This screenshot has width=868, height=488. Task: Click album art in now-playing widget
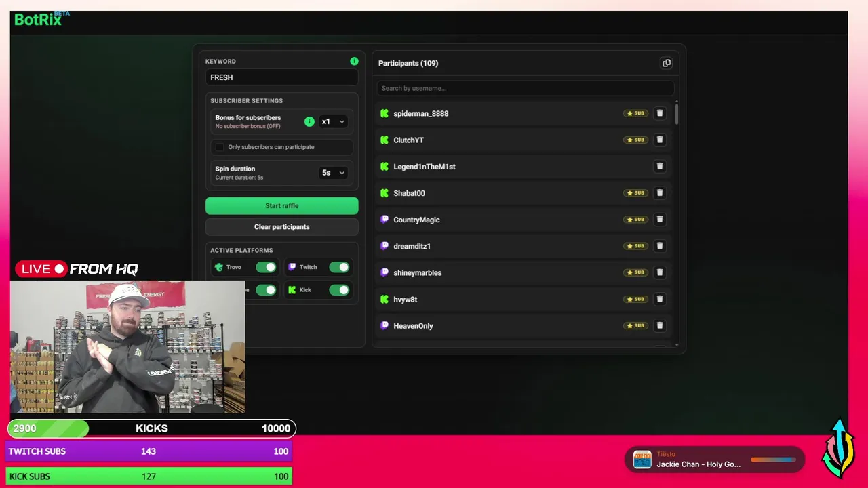(642, 460)
